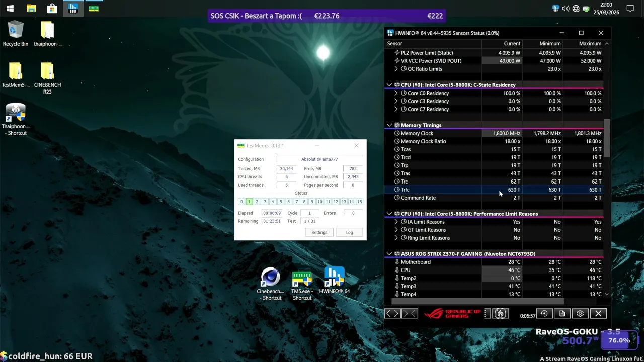Click the taskbar clock showing 22:00

point(606,8)
